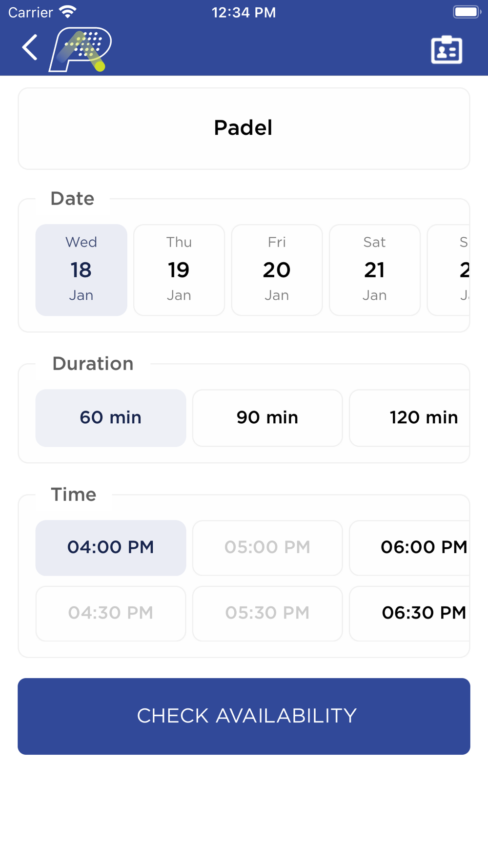Tap the disabled 04:30 PM slot
Viewport: 488px width, 868px height.
111,613
